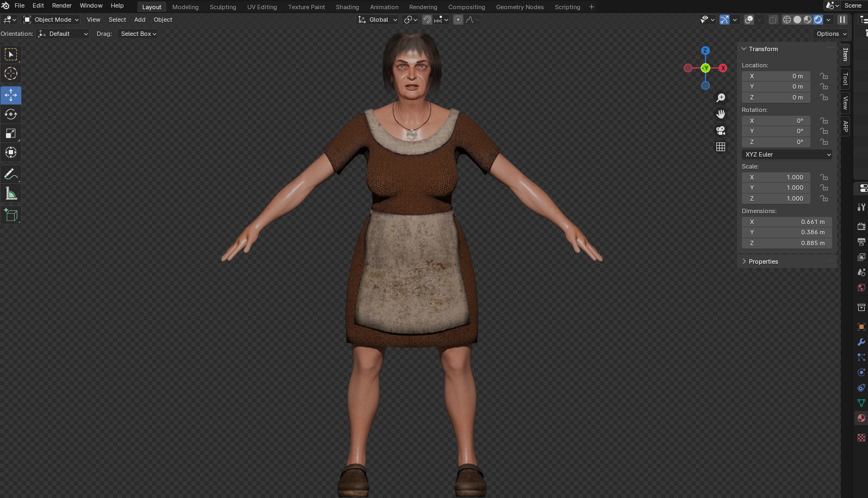Toggle camera view with camera icon
Viewport: 868px width, 498px height.
(x=721, y=130)
